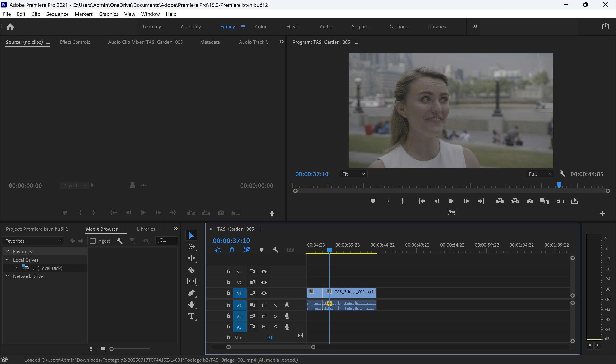Solo audio track A2
The height and width of the screenshot is (364, 616).
coord(275,316)
